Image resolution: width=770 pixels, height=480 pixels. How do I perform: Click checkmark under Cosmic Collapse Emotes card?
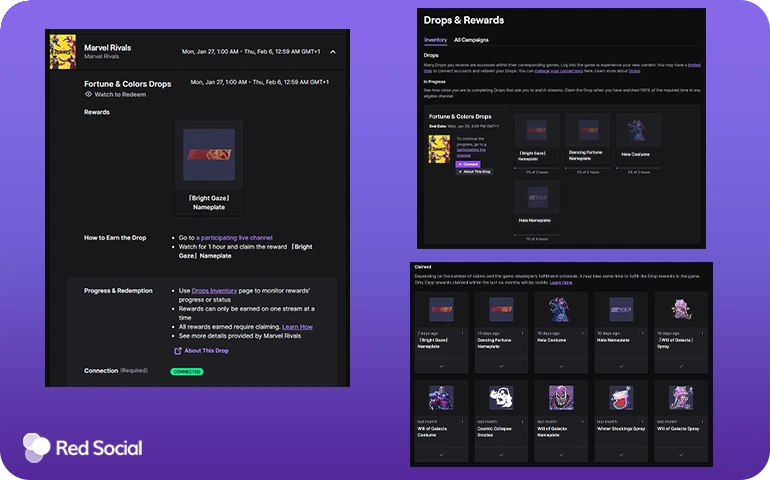(x=501, y=454)
